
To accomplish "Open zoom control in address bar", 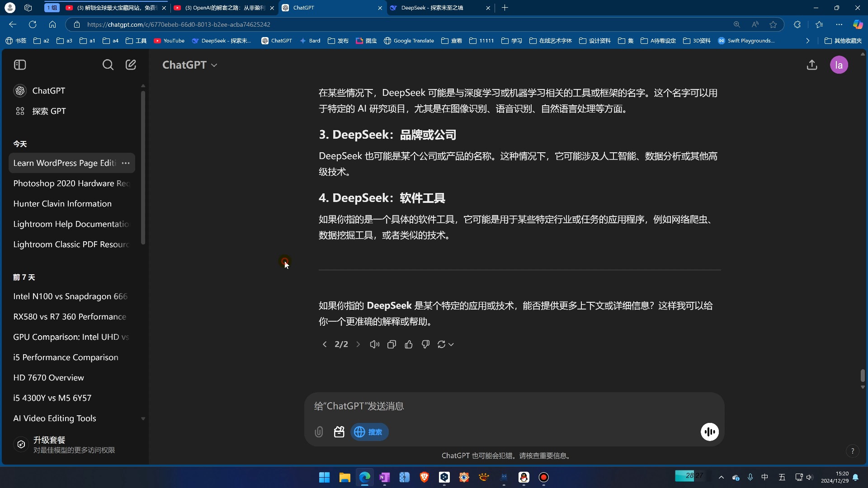I will click(x=737, y=24).
